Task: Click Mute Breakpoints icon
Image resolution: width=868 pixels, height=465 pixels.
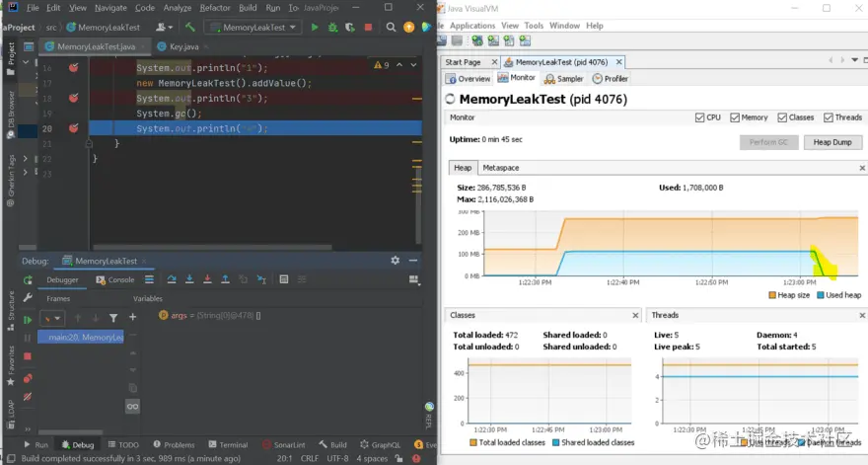Action: point(28,397)
